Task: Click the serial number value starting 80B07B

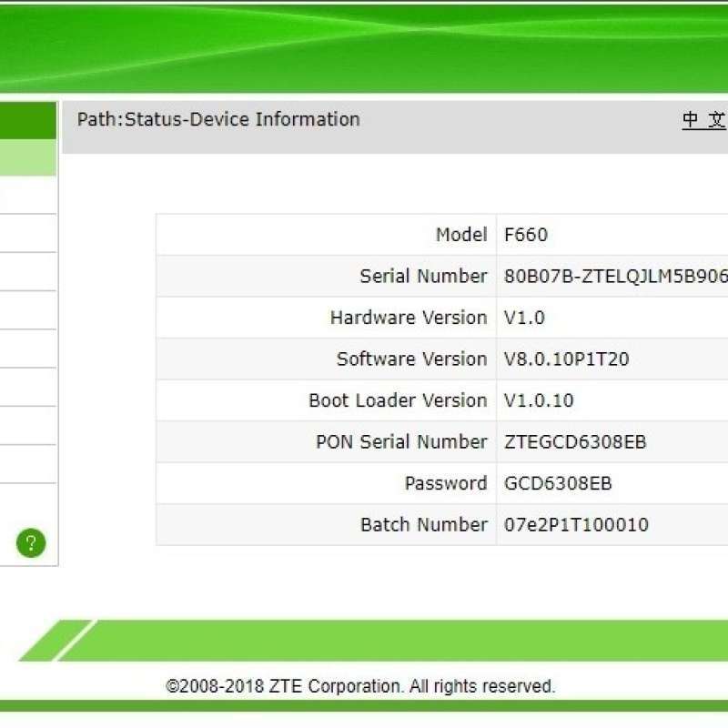Action: pos(615,277)
